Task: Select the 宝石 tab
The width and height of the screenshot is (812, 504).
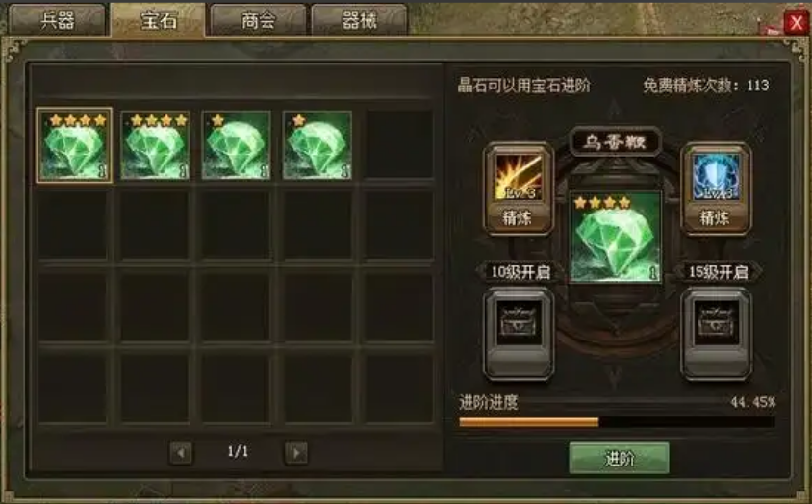Action: point(158,20)
